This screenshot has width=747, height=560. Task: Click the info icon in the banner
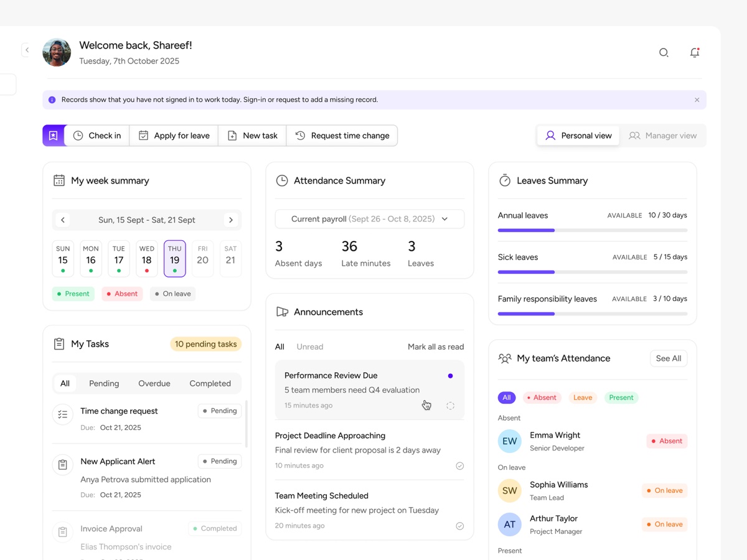pos(52,100)
